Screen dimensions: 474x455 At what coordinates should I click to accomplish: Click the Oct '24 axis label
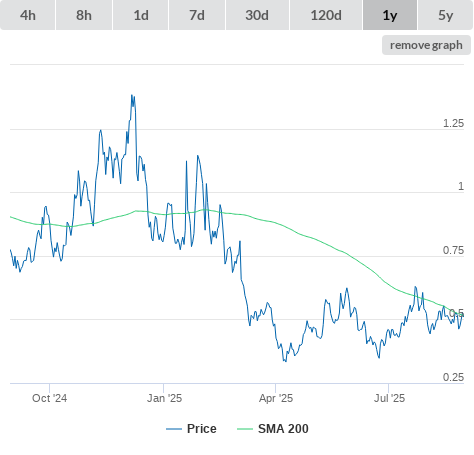[x=49, y=398]
